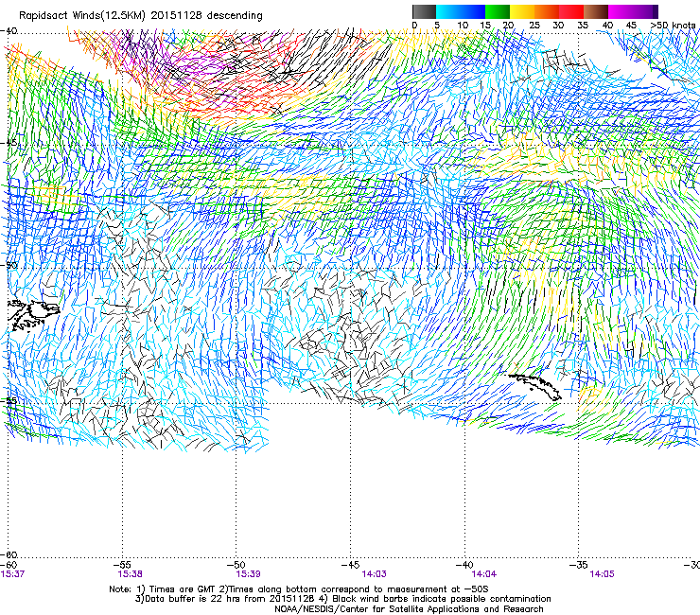Click the -55 latitude label on left axis
Image resolution: width=700 pixels, height=615 pixels.
click(9, 400)
